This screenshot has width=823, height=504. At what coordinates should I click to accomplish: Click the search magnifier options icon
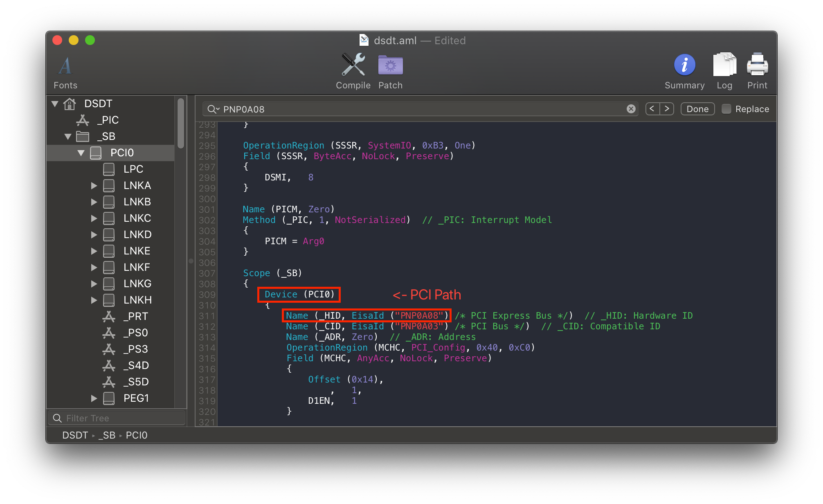pos(213,109)
